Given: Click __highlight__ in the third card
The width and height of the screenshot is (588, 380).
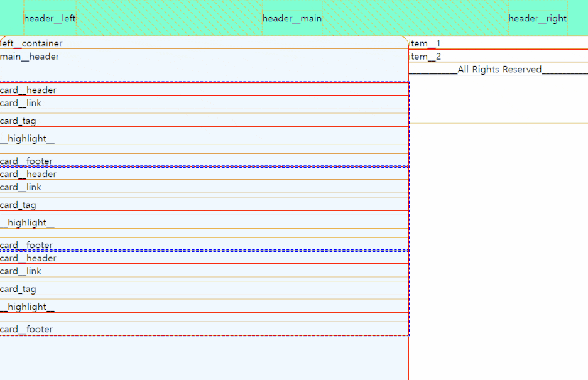Looking at the screenshot, I should click(204, 306).
